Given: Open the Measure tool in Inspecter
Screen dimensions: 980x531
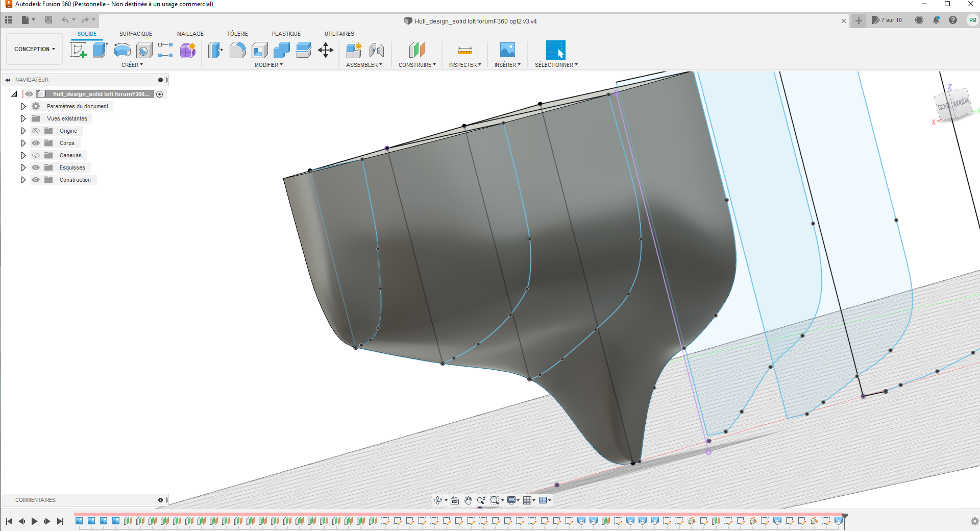Looking at the screenshot, I should click(x=464, y=50).
